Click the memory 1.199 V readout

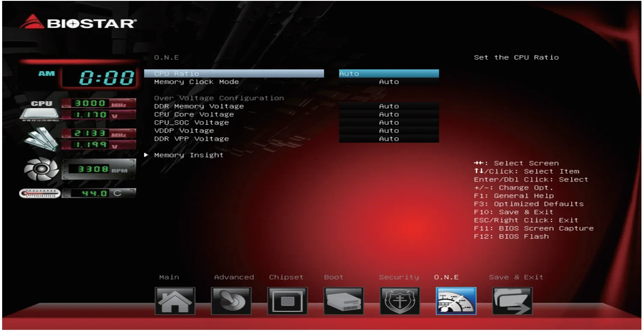(x=99, y=145)
